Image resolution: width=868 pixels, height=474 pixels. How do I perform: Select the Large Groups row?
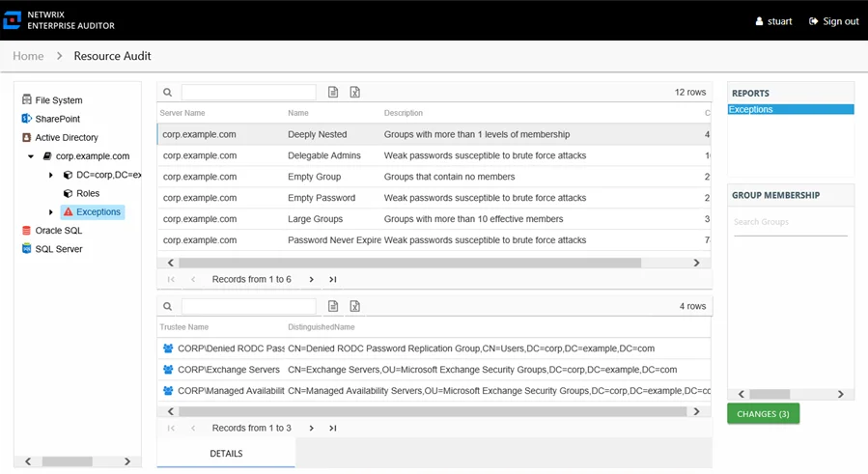point(434,219)
